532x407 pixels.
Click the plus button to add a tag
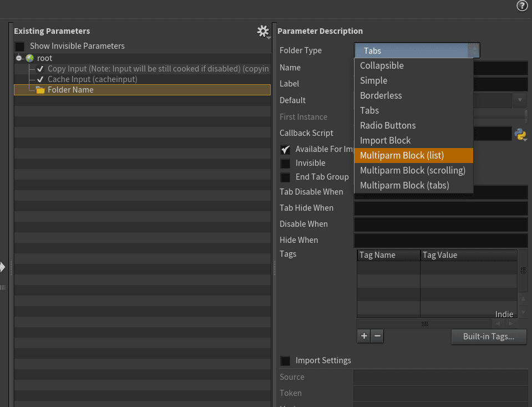(x=363, y=336)
